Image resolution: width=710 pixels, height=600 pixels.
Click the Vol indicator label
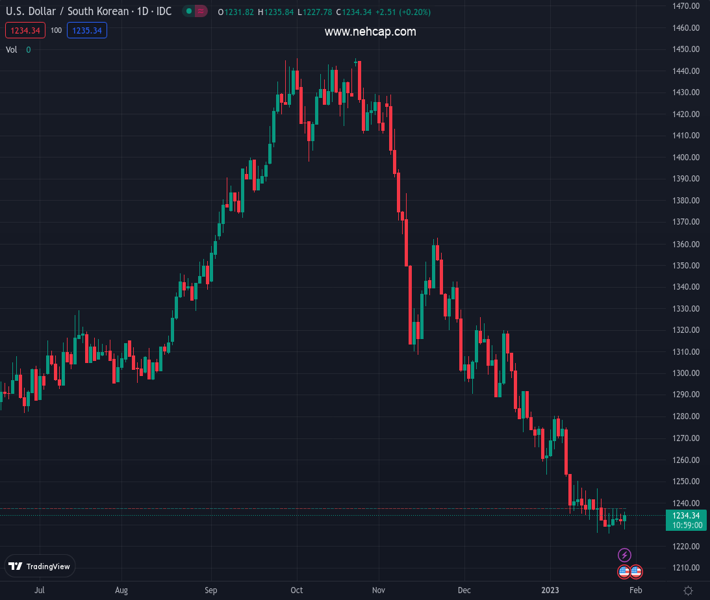12,49
